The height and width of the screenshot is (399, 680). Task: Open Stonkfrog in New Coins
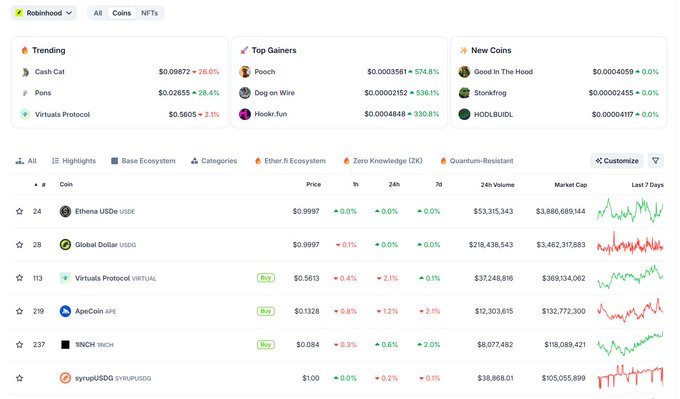coord(490,93)
